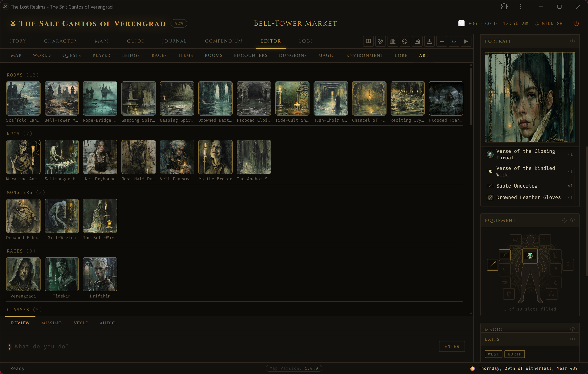
Task: Open the Environment editor sub-tab
Action: [x=364, y=55]
